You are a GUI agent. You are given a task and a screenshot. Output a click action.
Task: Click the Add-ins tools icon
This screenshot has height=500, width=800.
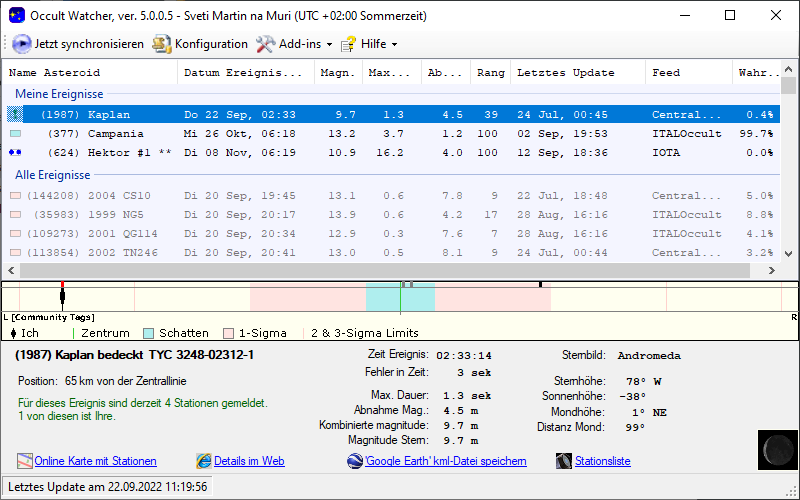click(x=265, y=44)
